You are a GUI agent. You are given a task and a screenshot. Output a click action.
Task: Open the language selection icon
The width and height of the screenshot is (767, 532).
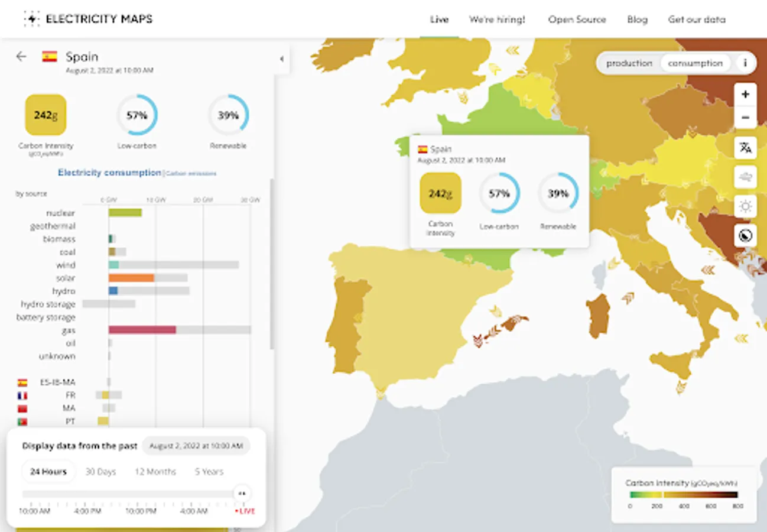pos(745,148)
